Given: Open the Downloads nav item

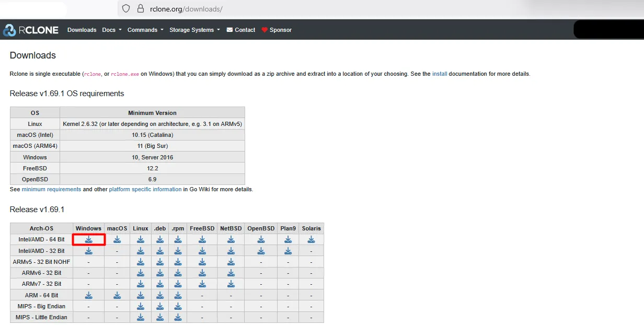Looking at the screenshot, I should click(x=82, y=30).
